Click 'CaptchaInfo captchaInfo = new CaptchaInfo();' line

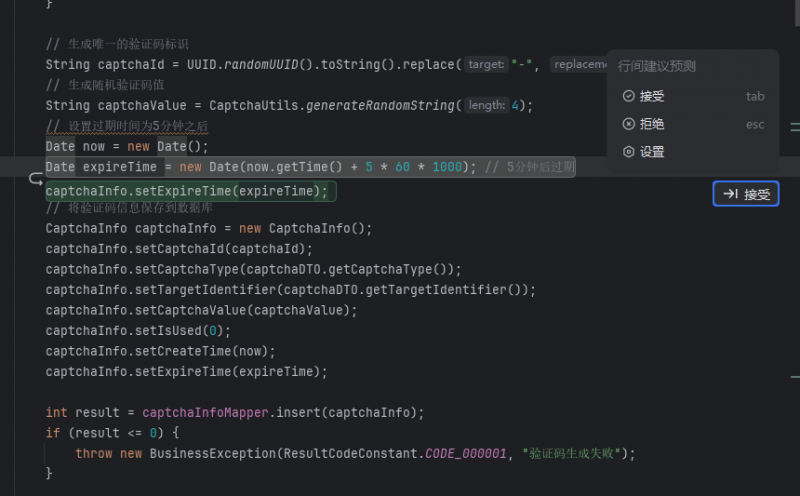coord(209,228)
